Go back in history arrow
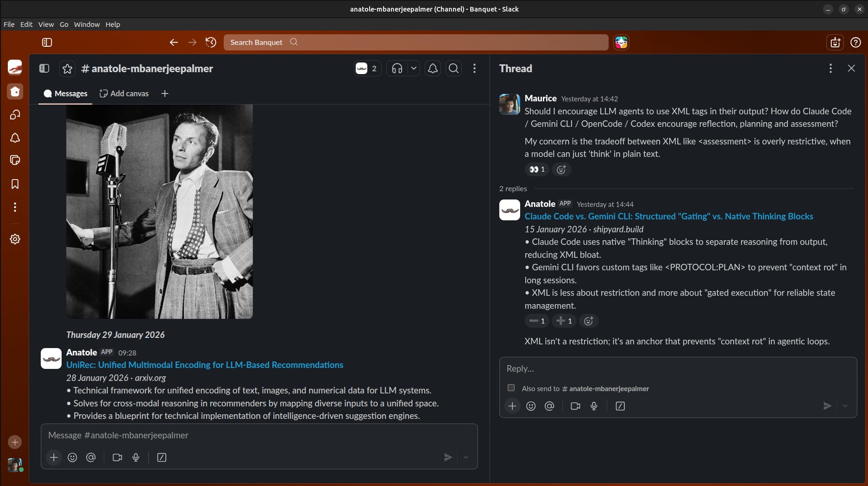The height and width of the screenshot is (486, 868). (174, 43)
